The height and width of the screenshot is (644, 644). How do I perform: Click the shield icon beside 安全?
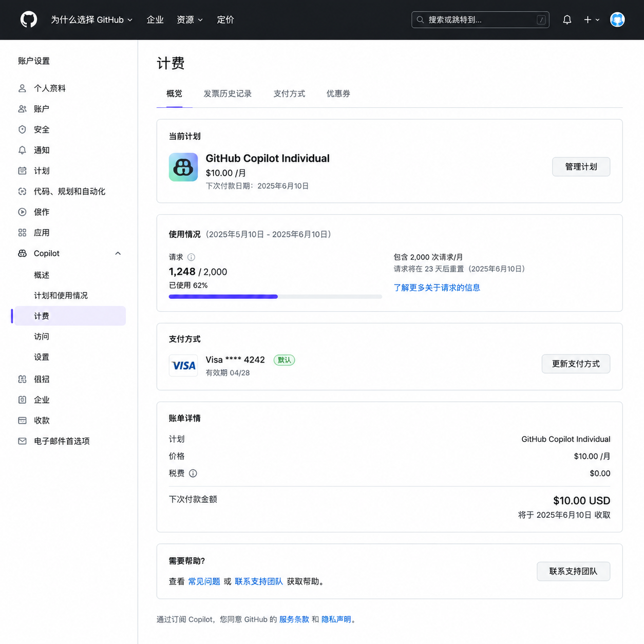pyautogui.click(x=22, y=129)
